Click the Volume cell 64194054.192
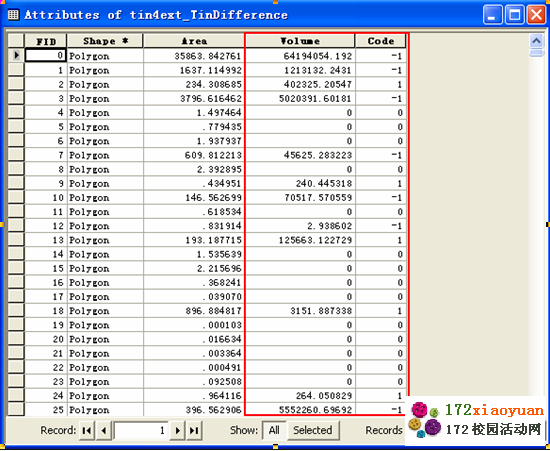This screenshot has width=550, height=451. pos(300,56)
